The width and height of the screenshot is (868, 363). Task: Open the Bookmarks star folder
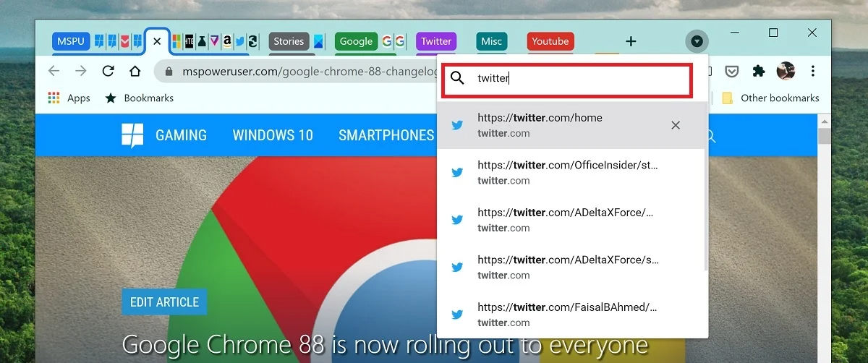point(140,98)
